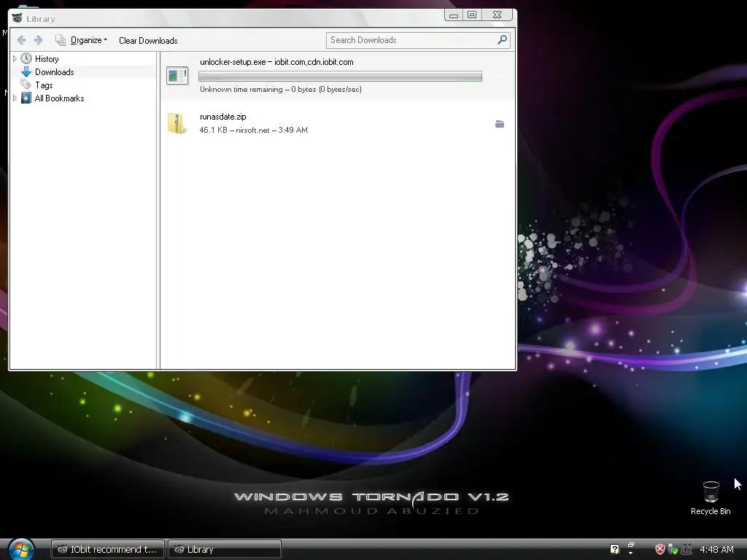Image resolution: width=747 pixels, height=560 pixels.
Task: Click the red security alert shield icon
Action: click(659, 549)
